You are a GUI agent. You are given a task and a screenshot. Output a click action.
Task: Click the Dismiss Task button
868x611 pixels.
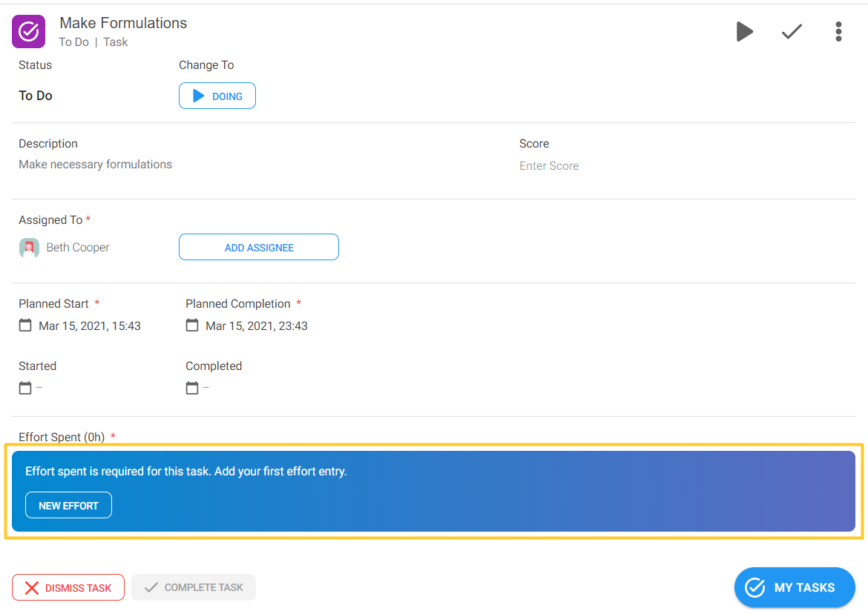tap(68, 587)
